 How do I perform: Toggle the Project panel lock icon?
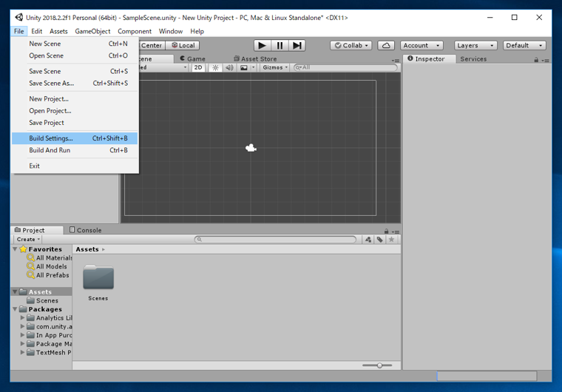click(x=386, y=232)
